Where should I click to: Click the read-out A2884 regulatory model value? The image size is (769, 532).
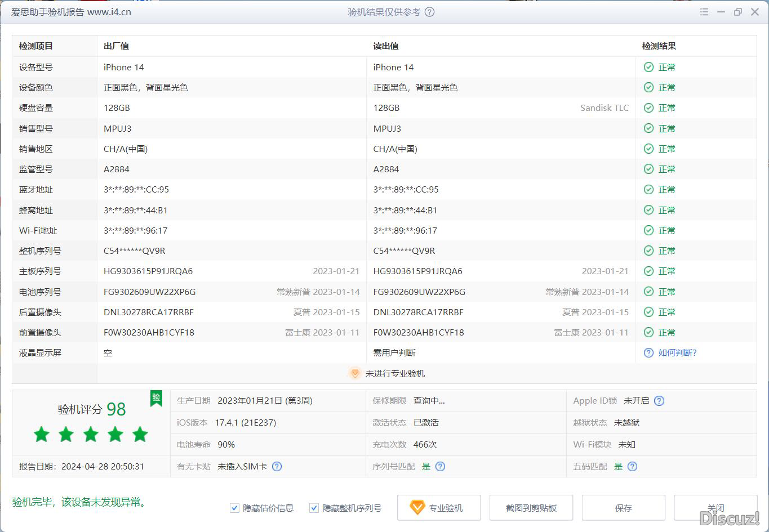pyautogui.click(x=386, y=169)
